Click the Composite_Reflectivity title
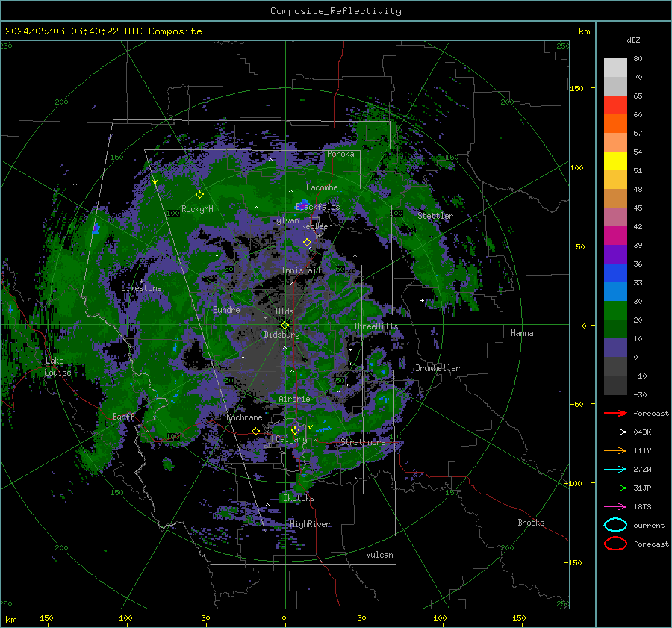672x628 pixels. coord(336,11)
